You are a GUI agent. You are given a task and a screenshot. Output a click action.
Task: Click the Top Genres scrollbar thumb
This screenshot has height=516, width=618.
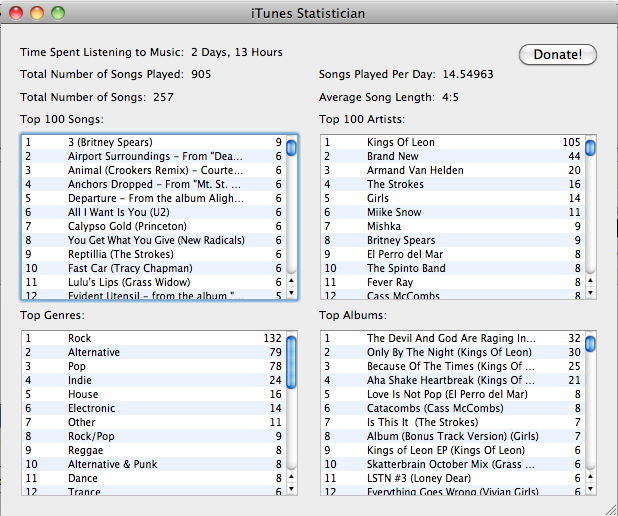pos(291,362)
